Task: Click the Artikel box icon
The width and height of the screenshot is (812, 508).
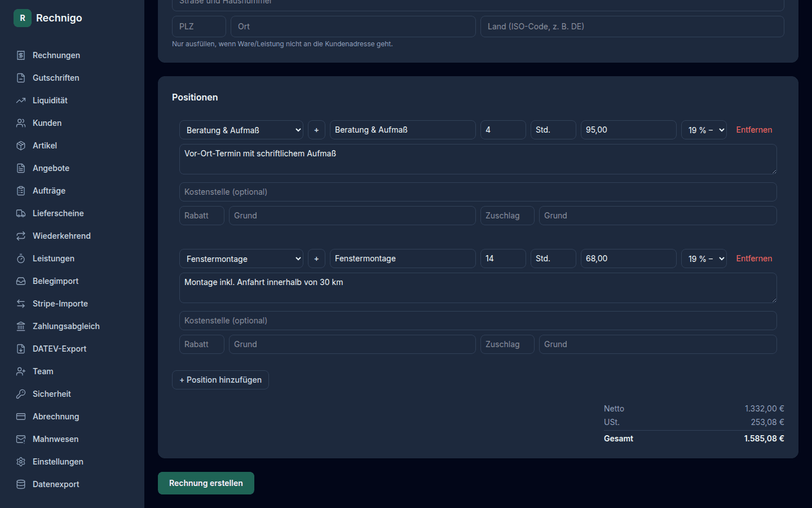Action: coord(21,146)
